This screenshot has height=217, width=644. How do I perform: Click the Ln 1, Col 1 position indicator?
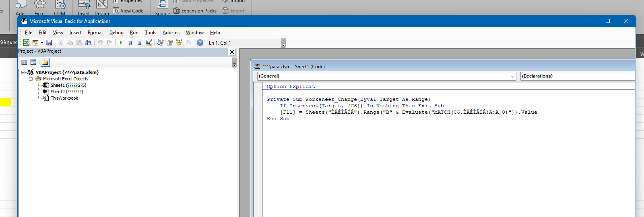[x=220, y=43]
